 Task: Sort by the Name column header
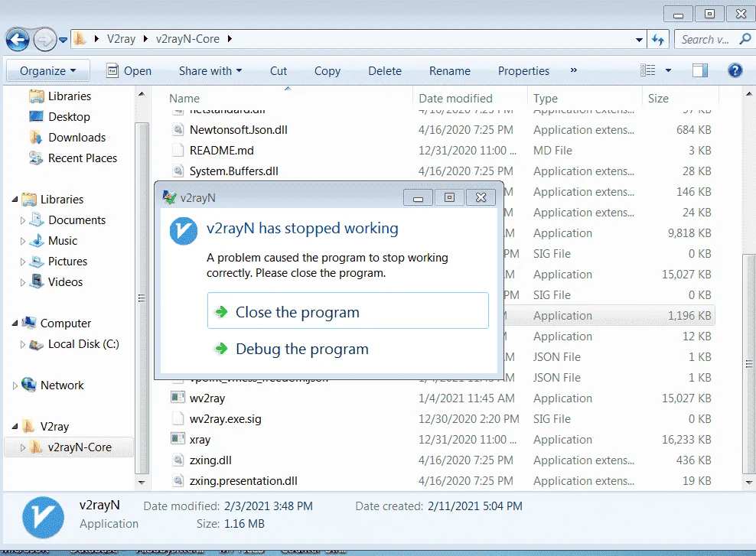click(184, 99)
